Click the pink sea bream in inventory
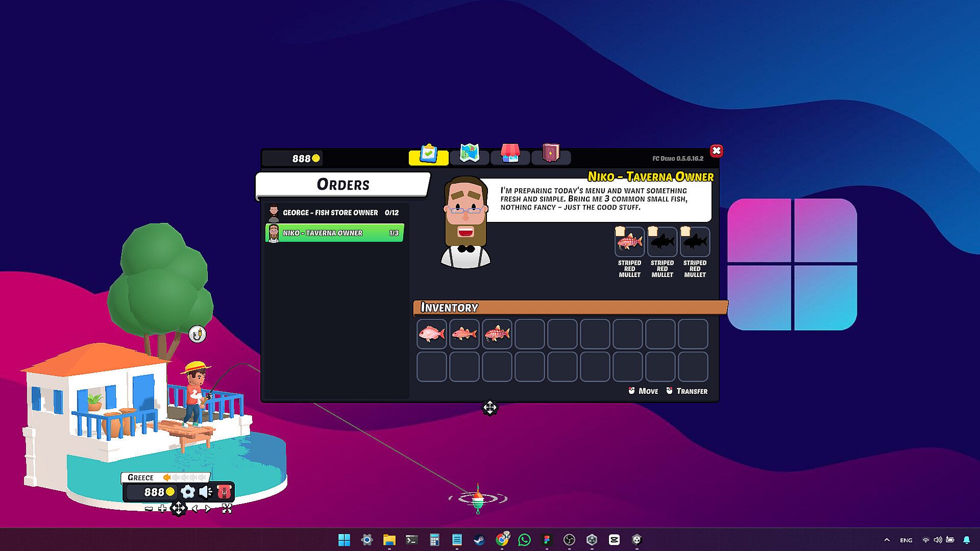Screen dimensions: 980x551 [x=432, y=334]
